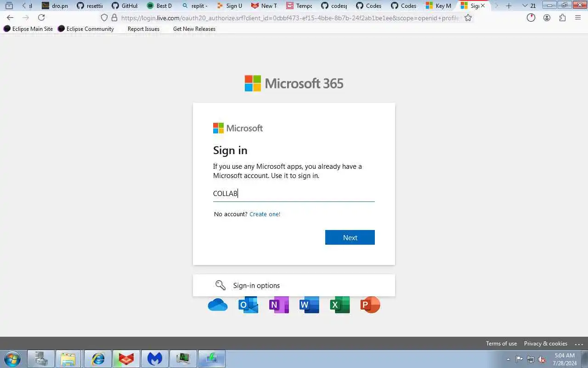This screenshot has height=368, width=588.
Task: Click the network tray icon
Action: click(x=531, y=359)
